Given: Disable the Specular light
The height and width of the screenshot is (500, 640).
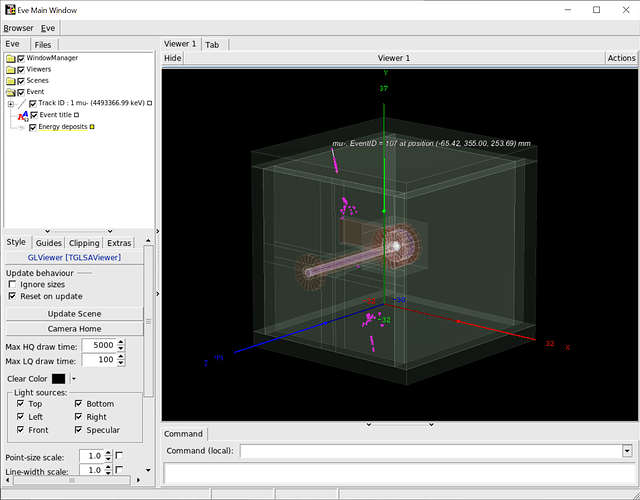Looking at the screenshot, I should point(78,430).
